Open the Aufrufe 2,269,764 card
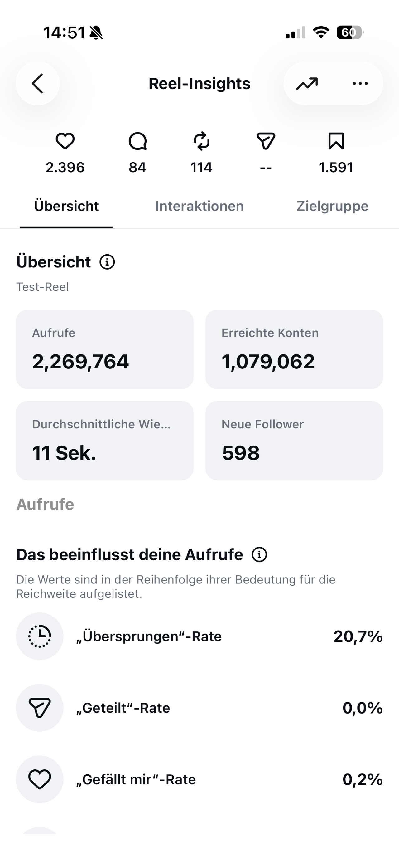399x868 pixels. [x=105, y=349]
